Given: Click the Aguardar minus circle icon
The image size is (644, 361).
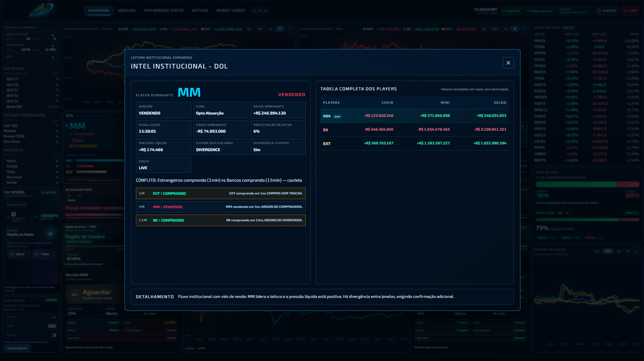Looking at the screenshot, I should coord(74,295).
